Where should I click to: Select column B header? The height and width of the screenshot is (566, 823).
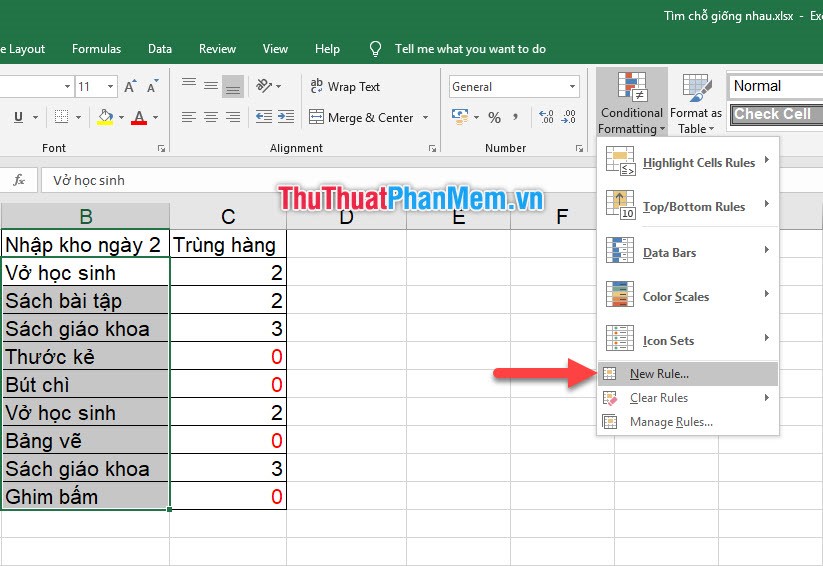pyautogui.click(x=86, y=216)
